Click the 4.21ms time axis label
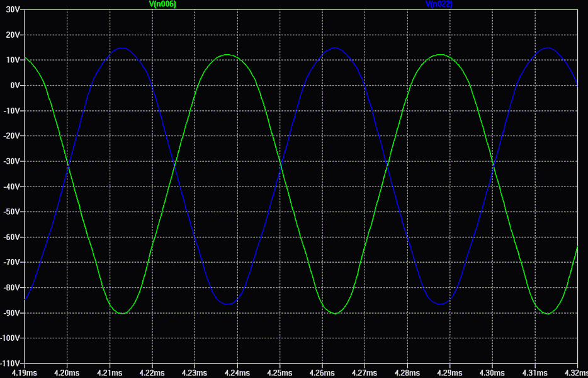Screen dimensions: 588x378 pyautogui.click(x=110, y=374)
